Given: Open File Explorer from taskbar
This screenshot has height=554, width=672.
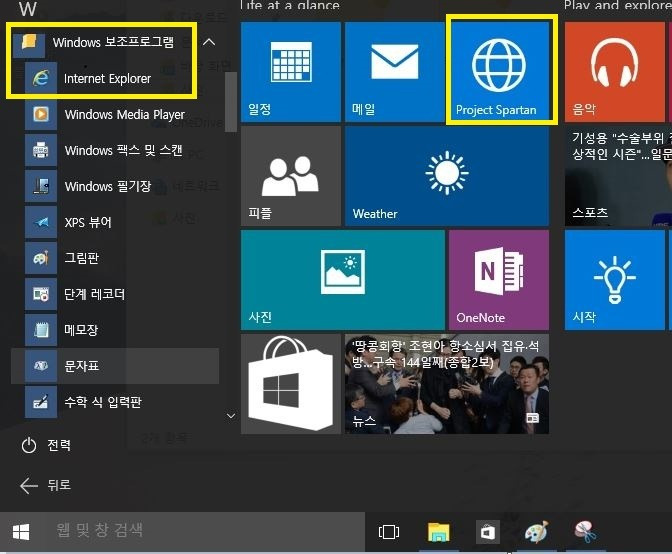Looking at the screenshot, I should (x=438, y=532).
